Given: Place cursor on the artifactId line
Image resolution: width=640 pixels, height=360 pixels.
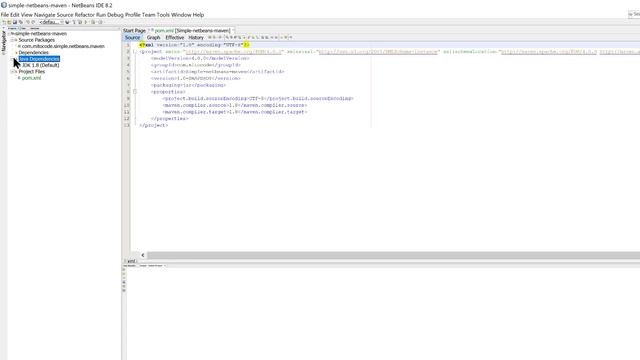Looking at the screenshot, I should (218, 72).
